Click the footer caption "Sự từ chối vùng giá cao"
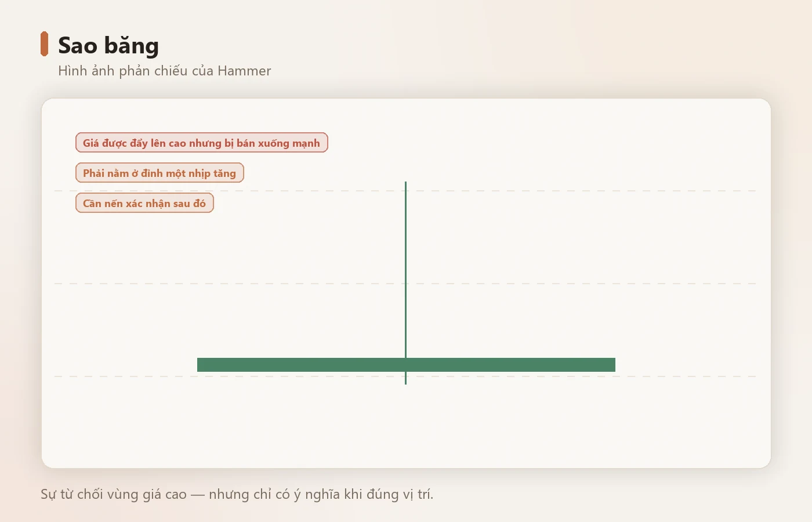Screen dimensions: 812x522 tap(114, 494)
